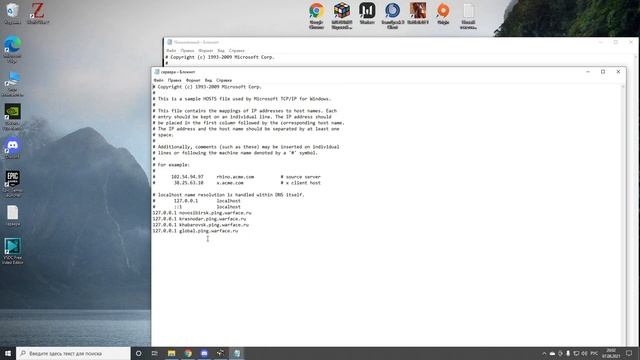Viewport: 640px width, 360px height.
Task: Open the game character picture shortcut
Action: click(x=418, y=13)
